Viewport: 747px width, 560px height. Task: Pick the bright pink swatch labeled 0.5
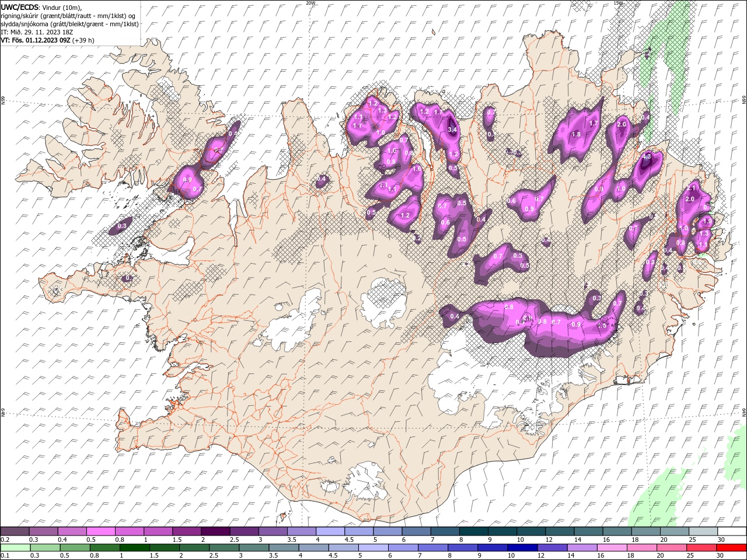(x=100, y=531)
